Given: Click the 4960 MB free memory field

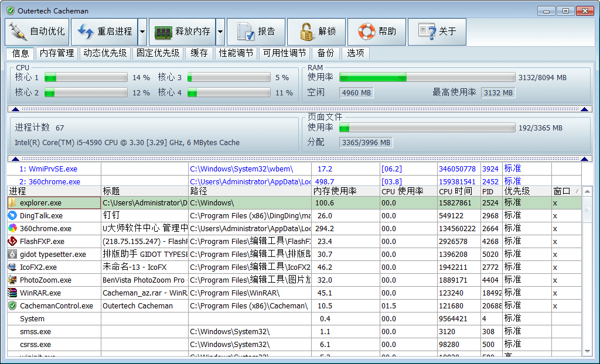Looking at the screenshot, I should tap(356, 93).
